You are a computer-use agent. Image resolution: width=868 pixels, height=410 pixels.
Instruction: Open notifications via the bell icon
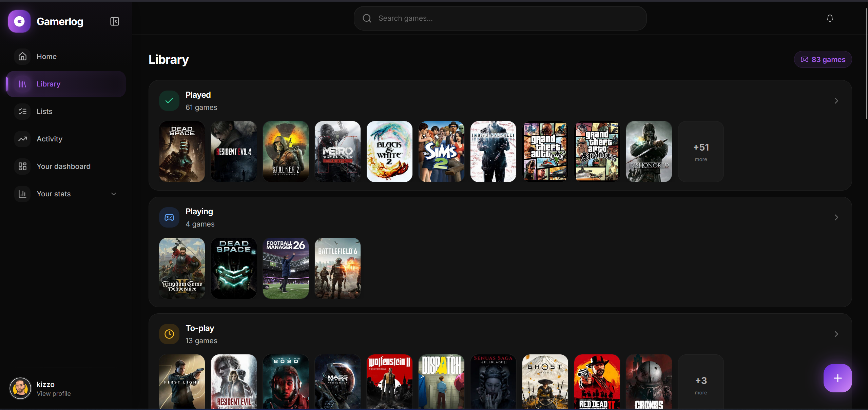click(830, 18)
